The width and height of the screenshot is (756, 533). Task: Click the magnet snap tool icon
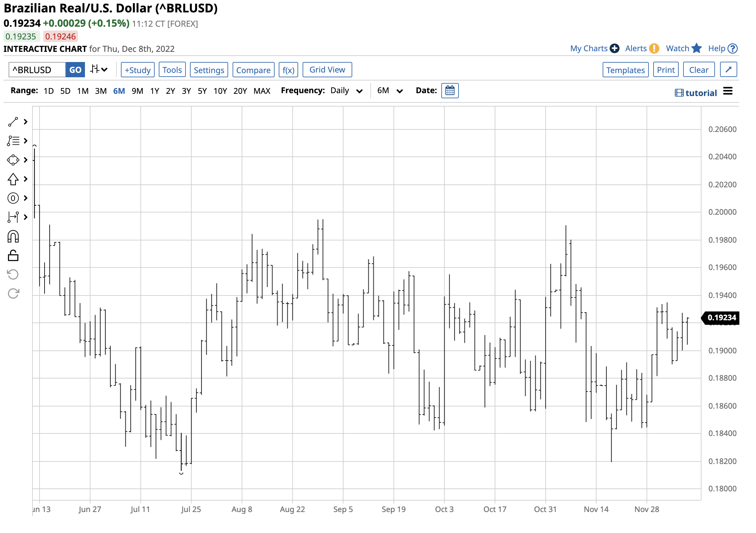pyautogui.click(x=13, y=237)
